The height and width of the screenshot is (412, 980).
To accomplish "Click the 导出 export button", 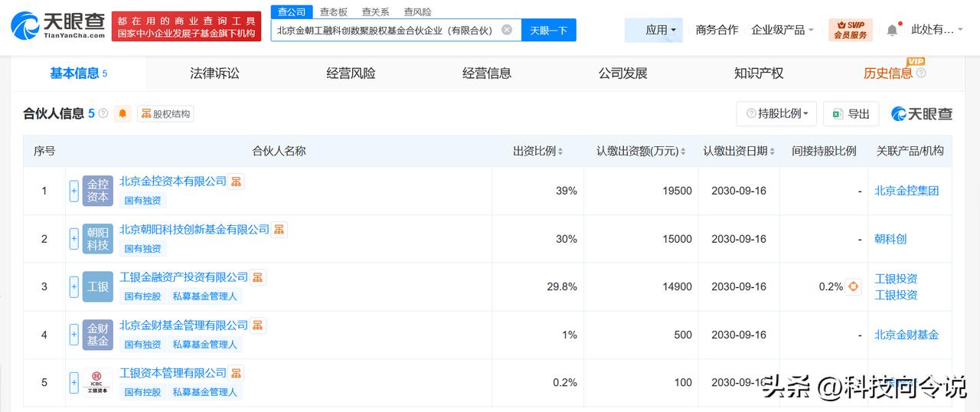I will 851,113.
